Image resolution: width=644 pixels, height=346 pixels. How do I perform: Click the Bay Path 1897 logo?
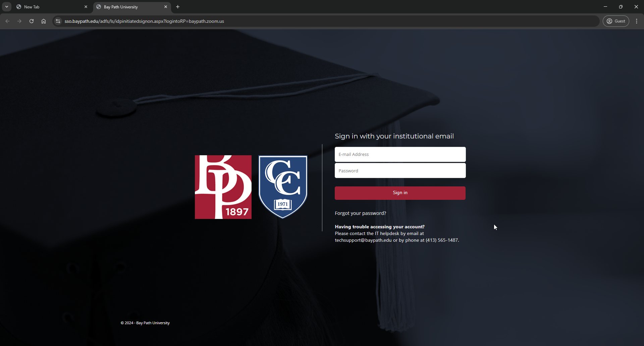click(x=223, y=187)
